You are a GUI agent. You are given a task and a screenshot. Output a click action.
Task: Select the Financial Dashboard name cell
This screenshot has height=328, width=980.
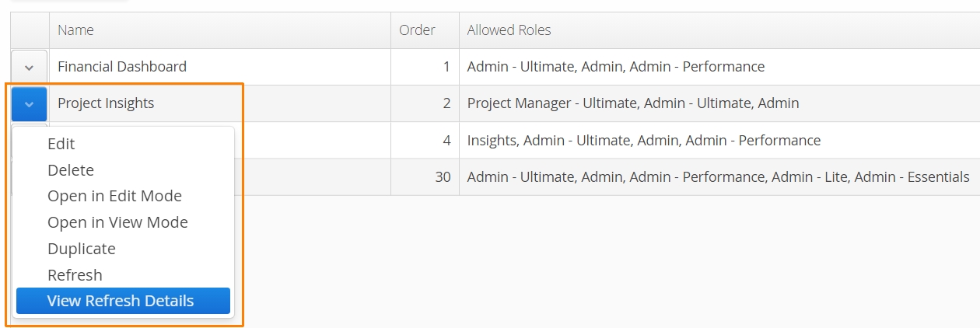tap(219, 67)
